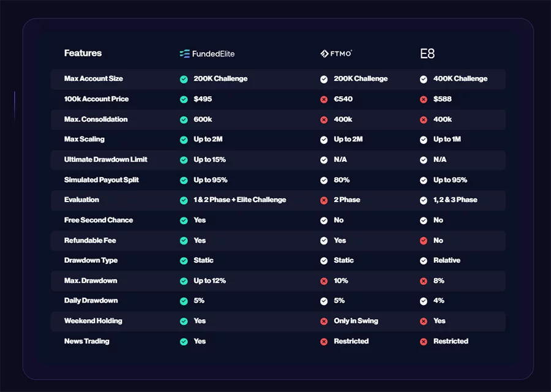
Task: Click the Max. Consolidation label
Action: 96,119
